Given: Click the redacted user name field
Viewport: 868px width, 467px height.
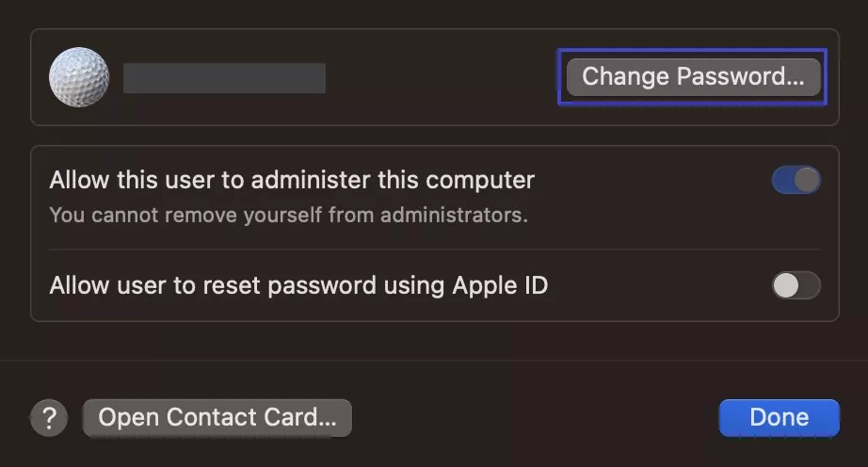Looking at the screenshot, I should tap(224, 78).
